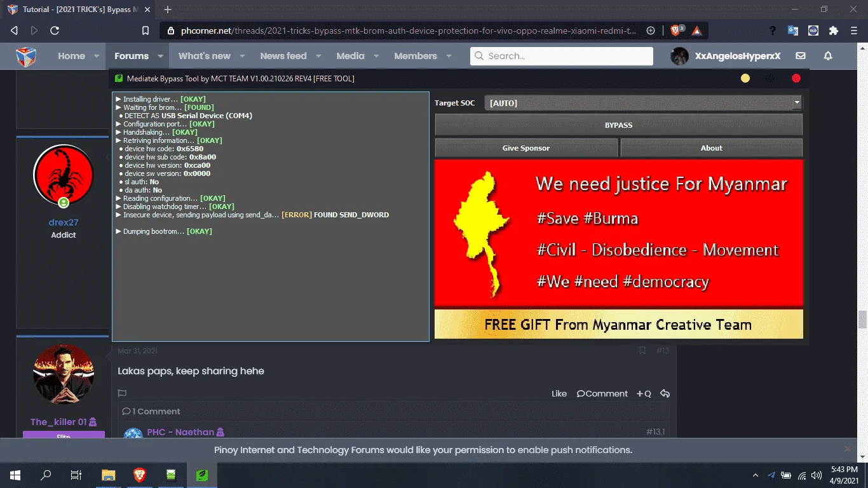The height and width of the screenshot is (488, 868).
Task: Select the Tutorial browser tab
Action: 79,10
